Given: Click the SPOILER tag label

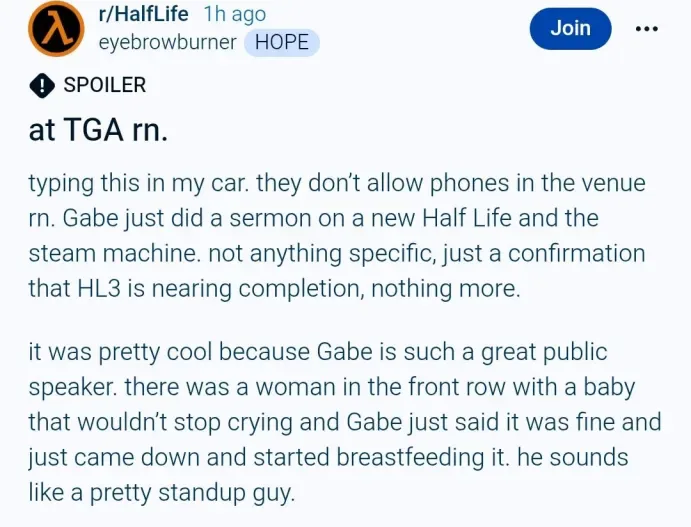Looking at the screenshot, I should [104, 86].
